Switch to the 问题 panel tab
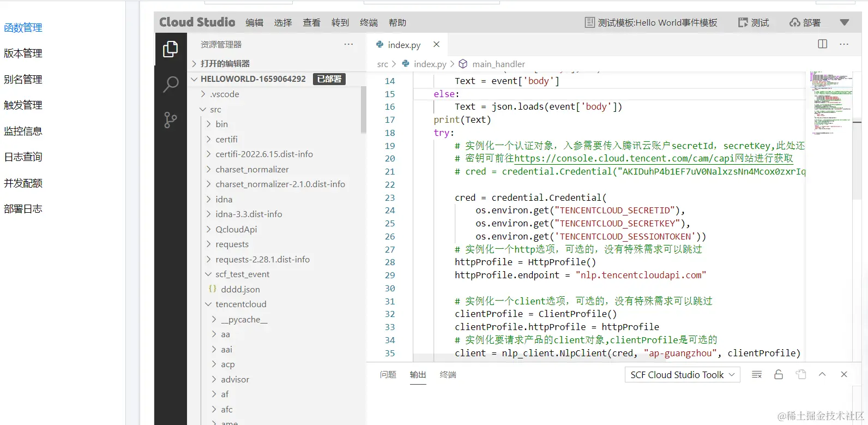Image resolution: width=868 pixels, height=425 pixels. click(388, 374)
